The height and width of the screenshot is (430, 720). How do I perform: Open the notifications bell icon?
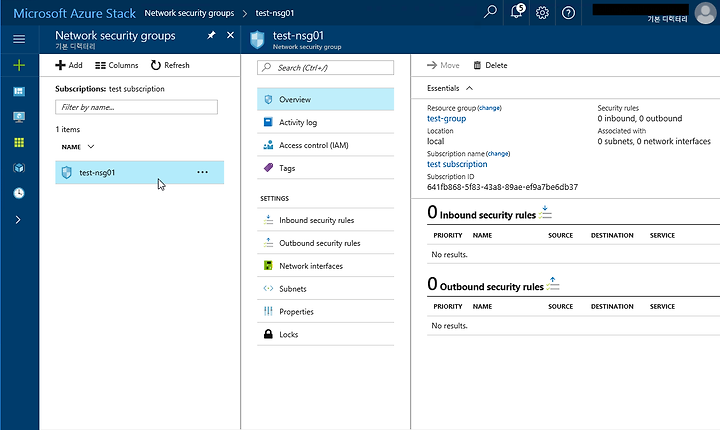(x=517, y=12)
